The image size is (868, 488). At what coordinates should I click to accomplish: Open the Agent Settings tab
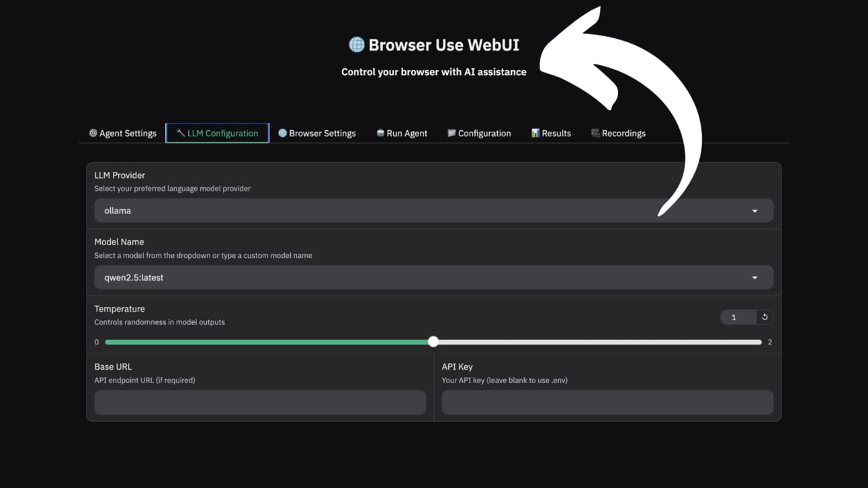pyautogui.click(x=123, y=133)
